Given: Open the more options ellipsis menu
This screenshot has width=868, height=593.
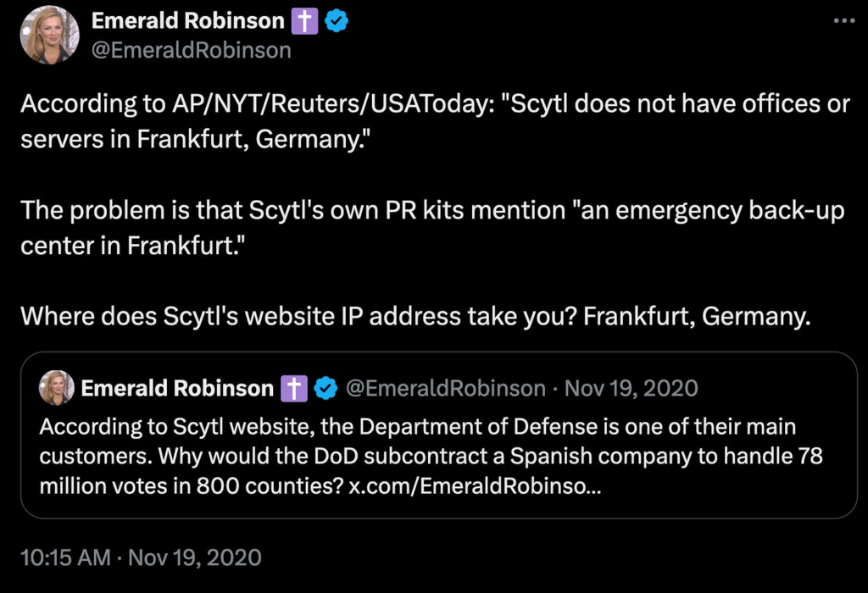Looking at the screenshot, I should tap(844, 21).
